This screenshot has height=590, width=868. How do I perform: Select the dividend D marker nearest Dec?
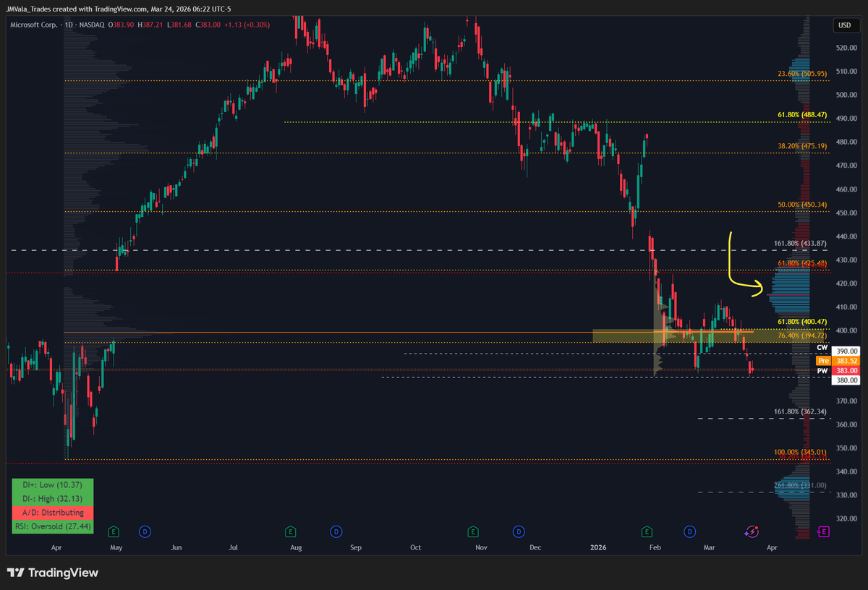(518, 532)
